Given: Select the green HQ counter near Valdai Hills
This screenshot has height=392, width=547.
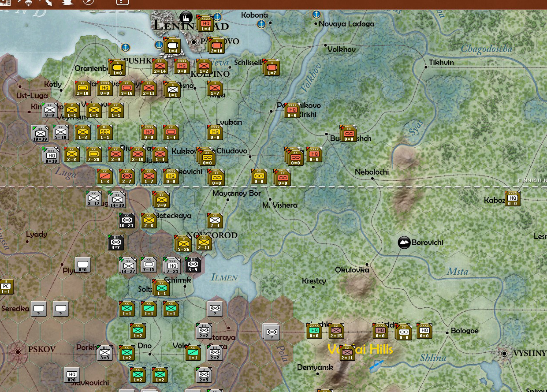Looking at the screenshot, I should click(x=314, y=331).
